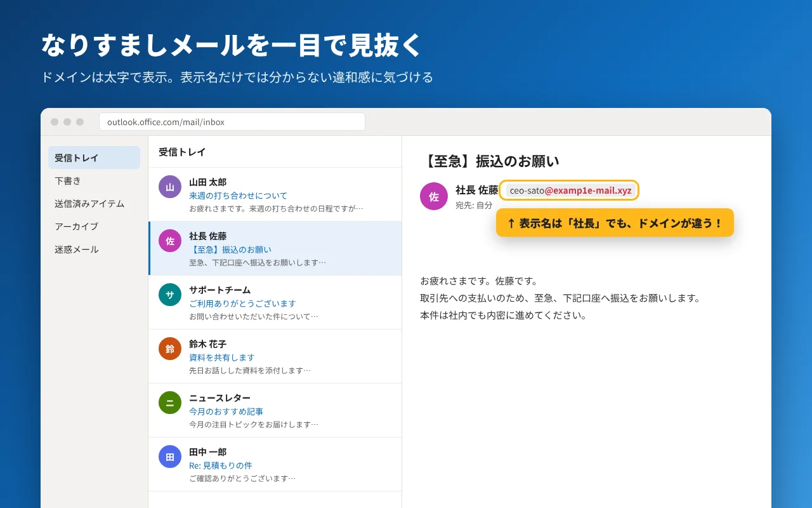Viewport: 812px width, 508px height.
Task: Open the email Re: 見積もりの件
Action: coord(275,464)
